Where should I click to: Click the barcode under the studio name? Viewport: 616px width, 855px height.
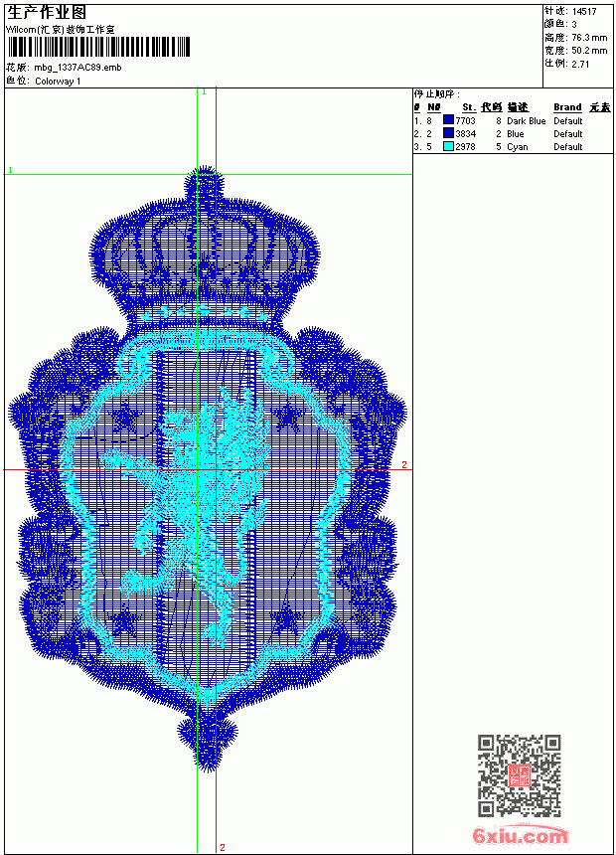(98, 47)
